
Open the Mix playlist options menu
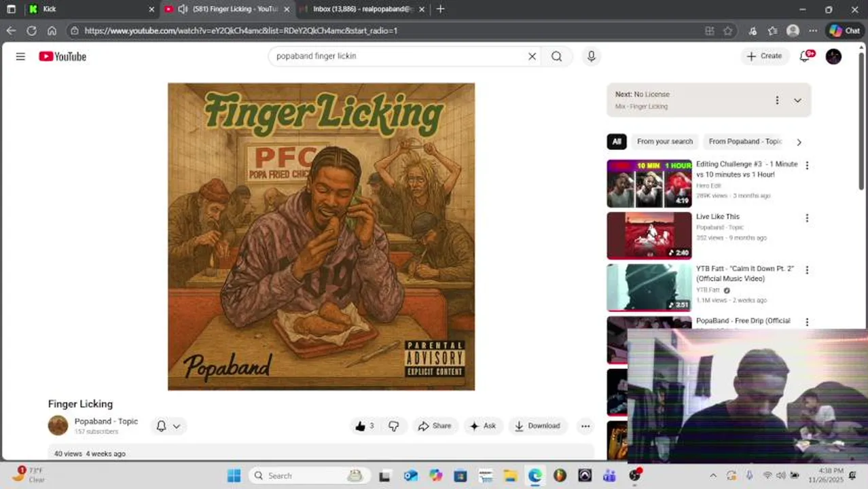(777, 101)
